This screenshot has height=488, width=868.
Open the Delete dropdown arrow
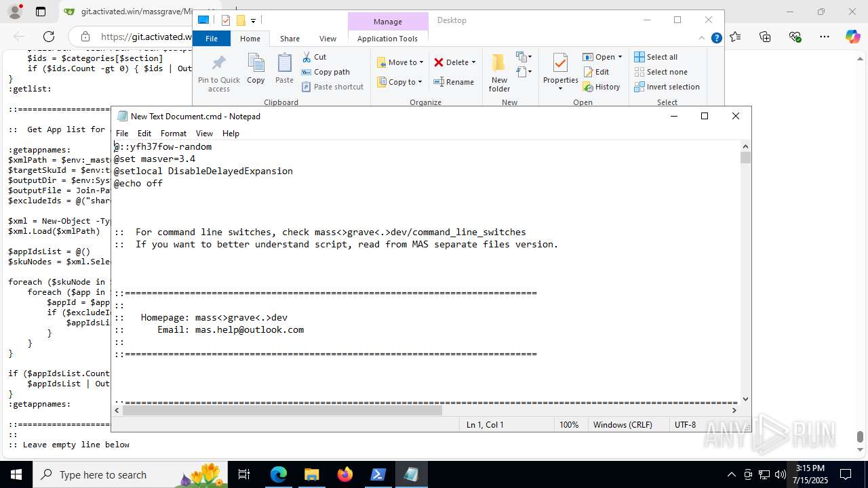click(x=473, y=62)
